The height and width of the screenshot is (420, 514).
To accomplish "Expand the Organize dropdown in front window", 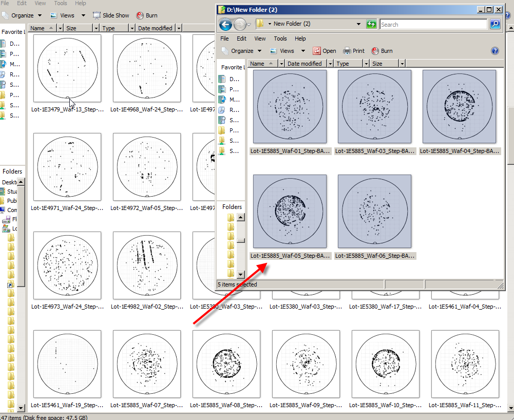I will tap(242, 51).
